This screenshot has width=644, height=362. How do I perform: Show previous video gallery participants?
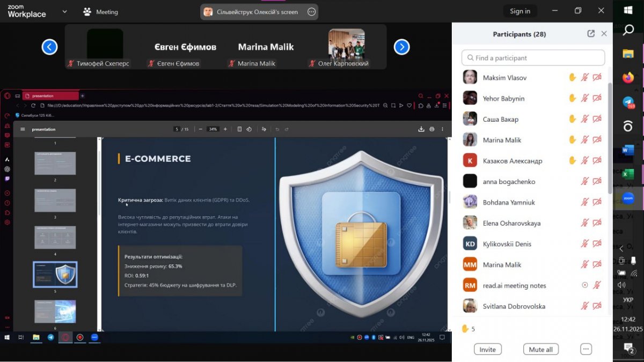tap(49, 47)
